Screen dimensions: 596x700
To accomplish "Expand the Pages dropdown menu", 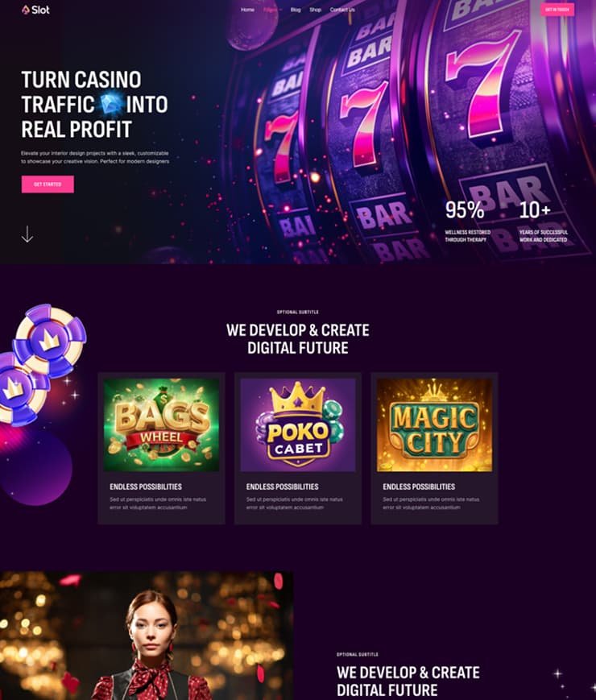I will point(272,10).
